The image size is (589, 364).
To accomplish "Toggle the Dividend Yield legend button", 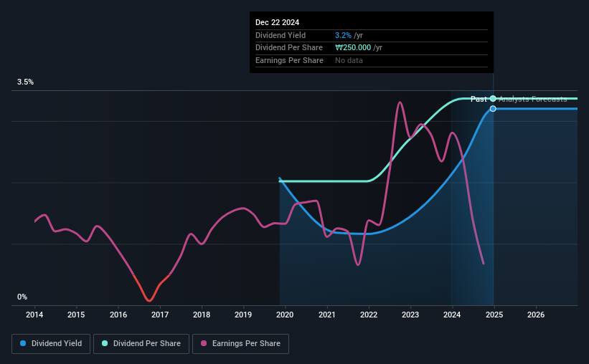I will coord(51,344).
